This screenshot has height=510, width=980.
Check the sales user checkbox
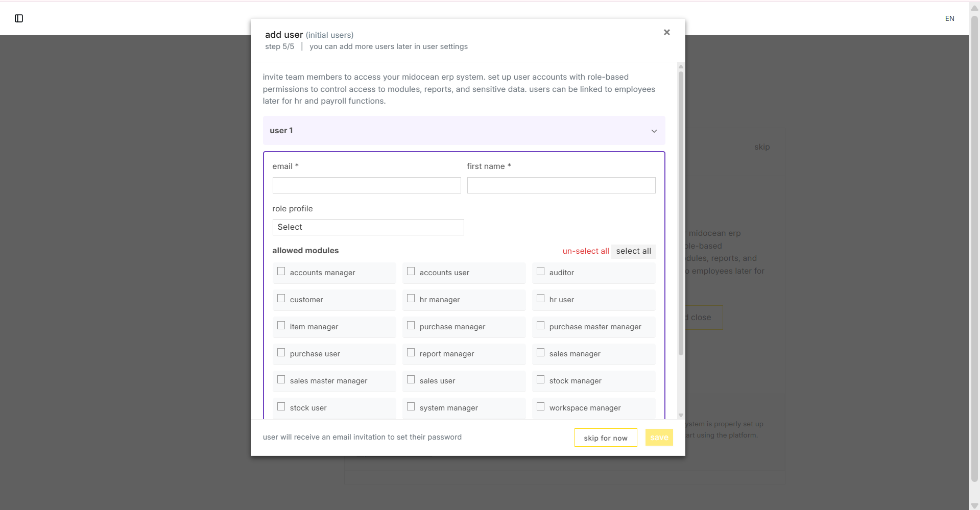pos(411,379)
